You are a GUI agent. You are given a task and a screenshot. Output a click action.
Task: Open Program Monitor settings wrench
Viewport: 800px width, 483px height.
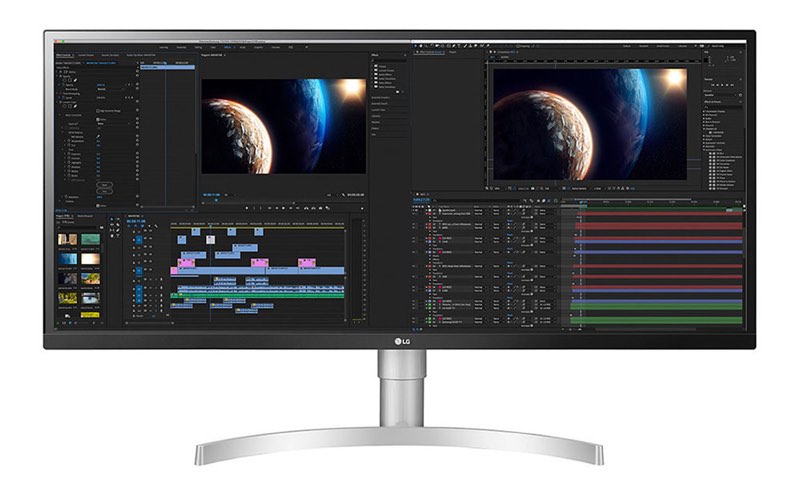343,195
